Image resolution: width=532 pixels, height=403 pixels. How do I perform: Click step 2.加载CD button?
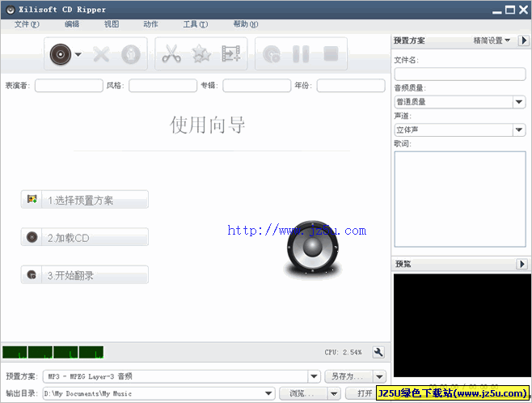(x=84, y=237)
